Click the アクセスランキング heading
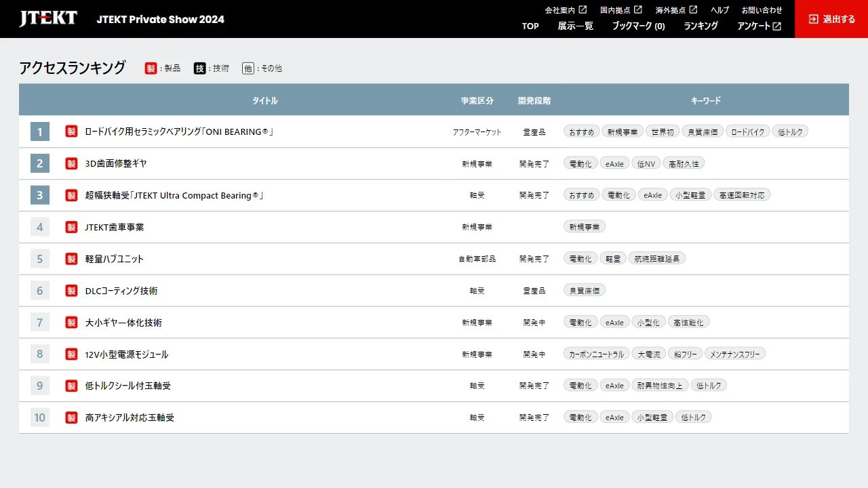Viewport: 868px width, 488px height. (x=73, y=68)
